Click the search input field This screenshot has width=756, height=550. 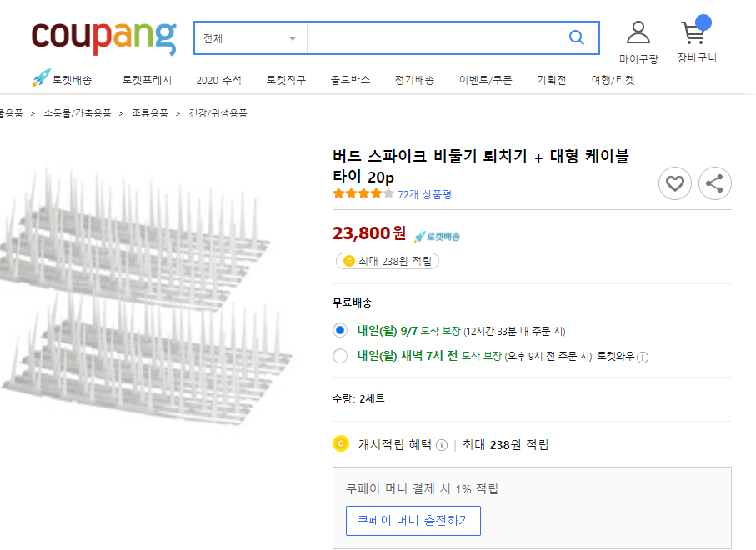433,38
